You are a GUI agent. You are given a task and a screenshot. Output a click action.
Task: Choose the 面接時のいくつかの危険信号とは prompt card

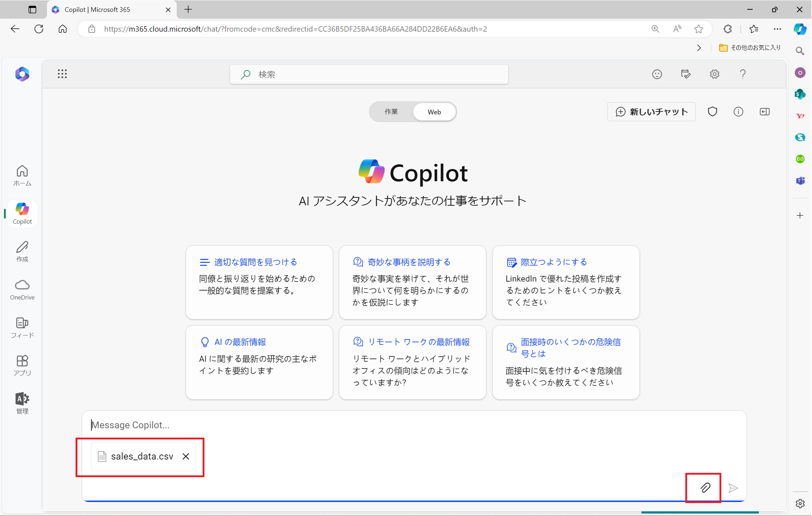pyautogui.click(x=566, y=362)
